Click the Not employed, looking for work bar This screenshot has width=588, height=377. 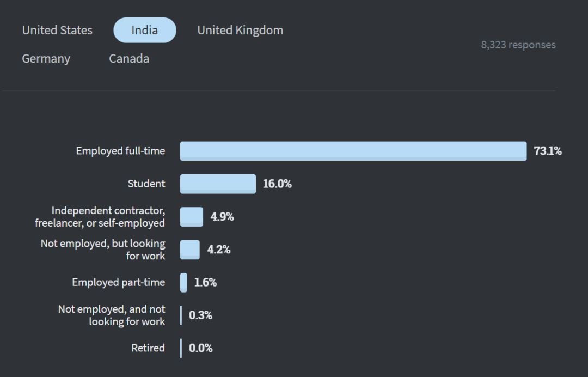pyautogui.click(x=190, y=250)
